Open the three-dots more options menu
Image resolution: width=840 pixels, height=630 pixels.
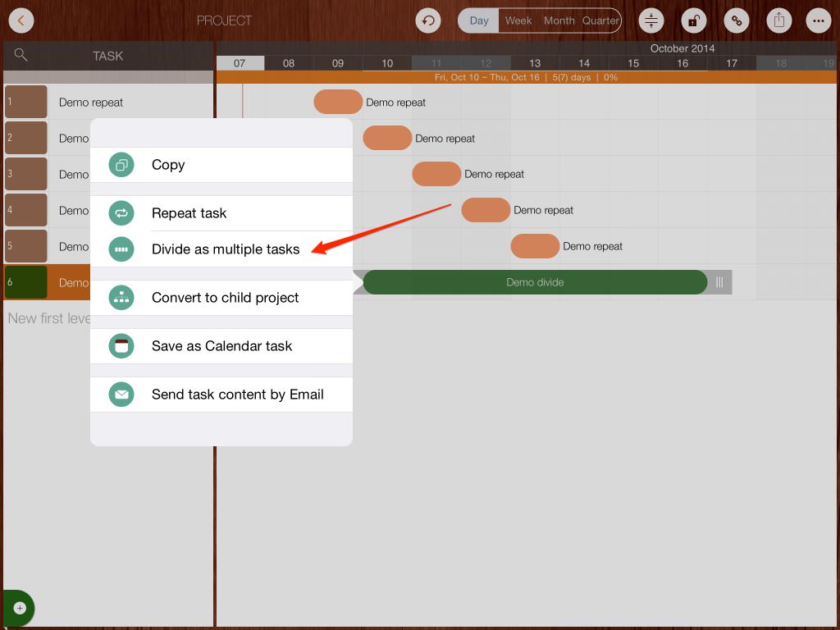click(818, 21)
